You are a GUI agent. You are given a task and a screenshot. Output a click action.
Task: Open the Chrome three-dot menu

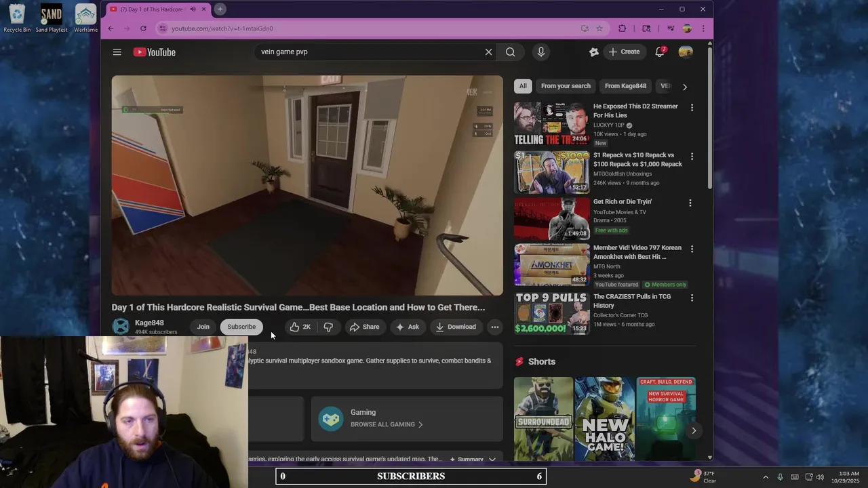[x=703, y=28]
